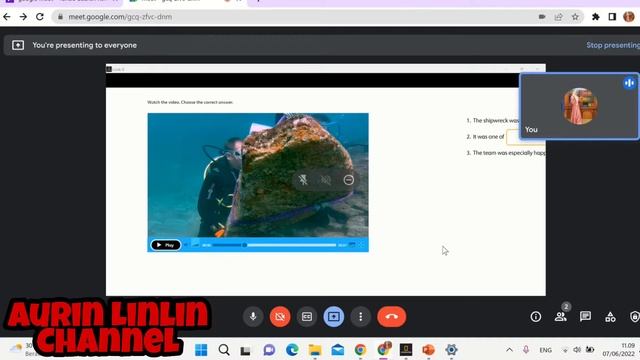
Task: Go back in the browser
Action: point(7,17)
